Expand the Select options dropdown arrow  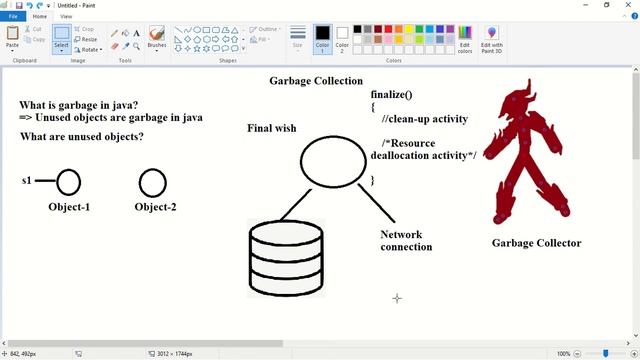62,51
